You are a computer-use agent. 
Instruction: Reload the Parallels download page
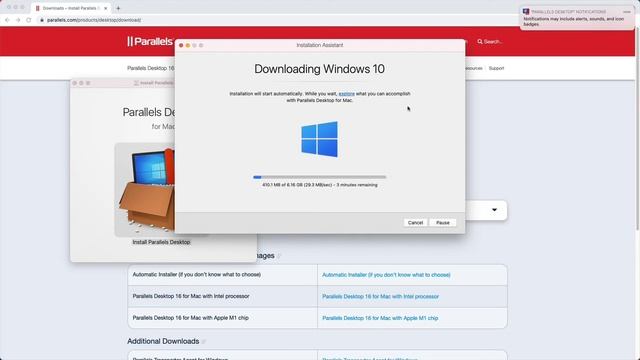coord(29,20)
